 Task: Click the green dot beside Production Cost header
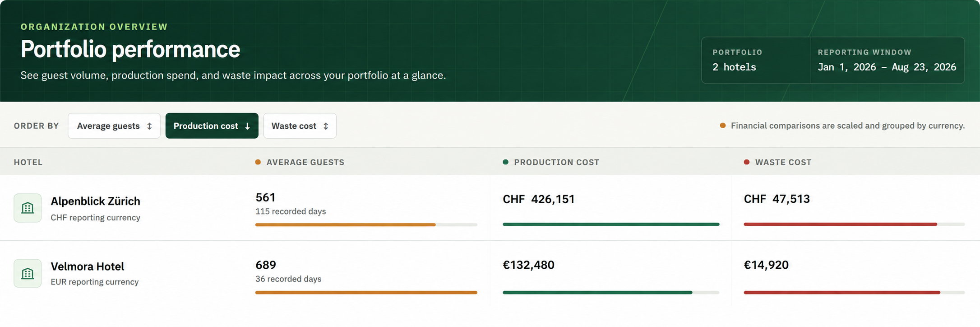(505, 162)
